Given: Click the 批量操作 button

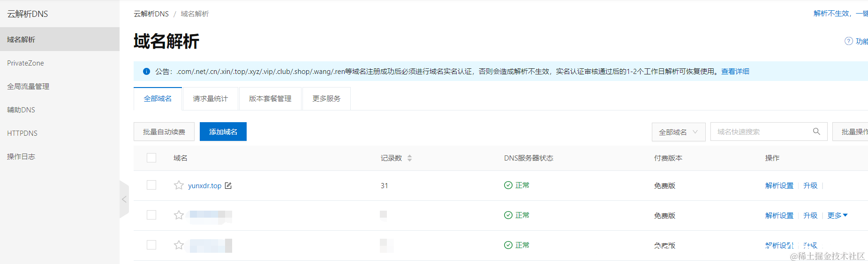Looking at the screenshot, I should click(850, 132).
